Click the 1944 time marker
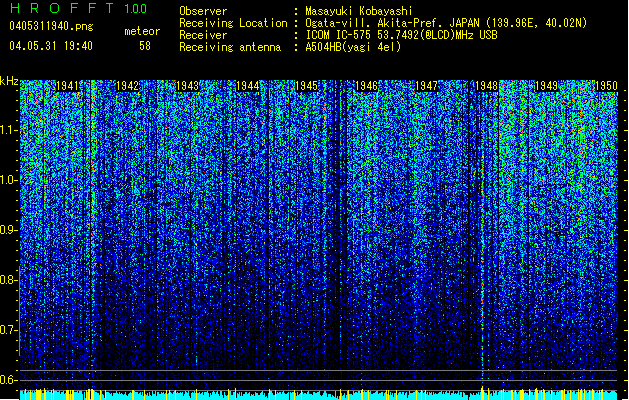The width and height of the screenshot is (629, 400). pyautogui.click(x=248, y=86)
